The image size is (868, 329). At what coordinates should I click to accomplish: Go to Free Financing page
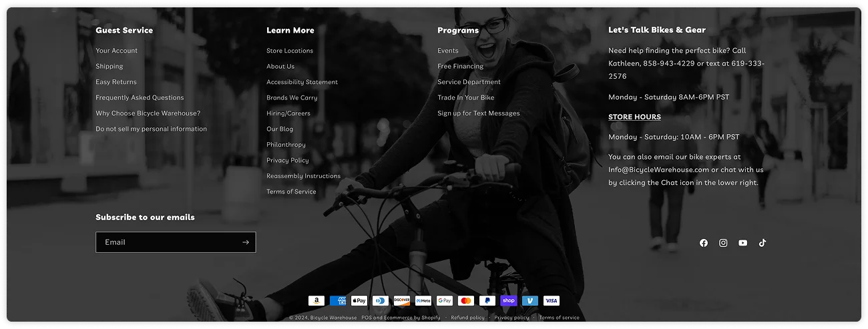[460, 67]
